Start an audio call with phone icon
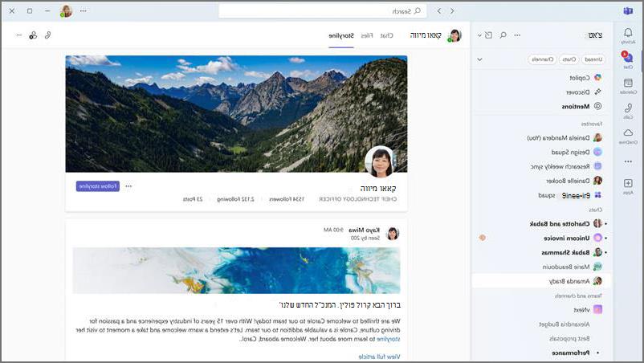This screenshot has width=644, height=363. 48,35
